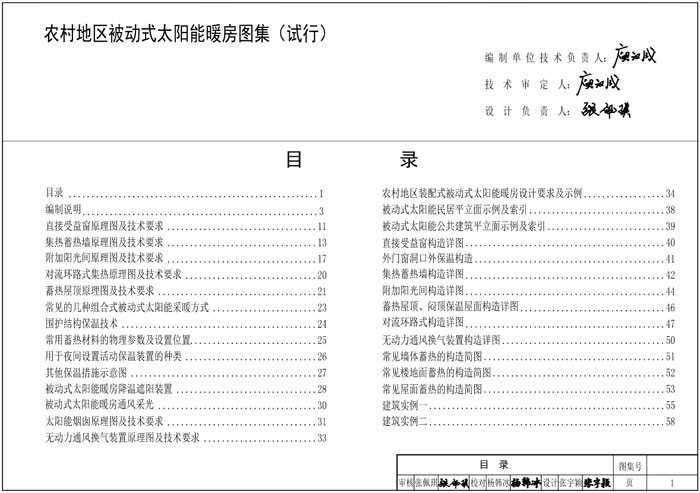700x493 pixels.
Task: Select 附加阳光间原理图及技术要求 entry
Action: (x=186, y=259)
